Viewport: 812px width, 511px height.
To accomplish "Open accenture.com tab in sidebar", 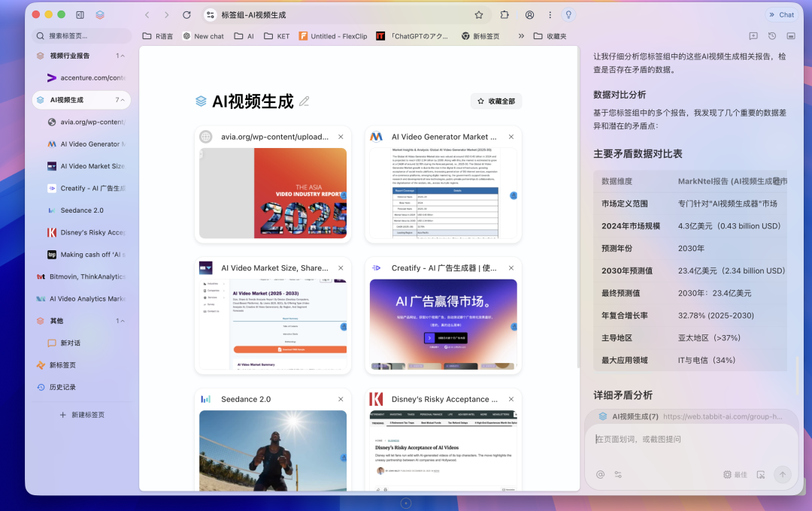I will 86,77.
